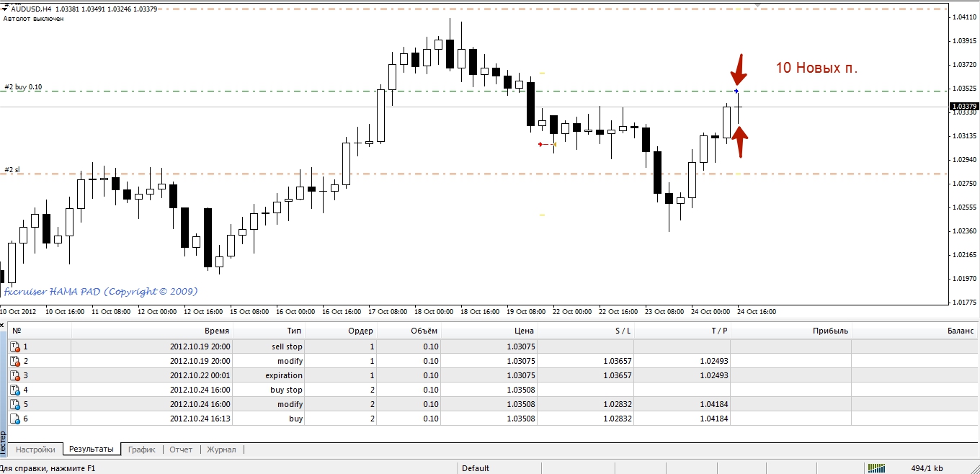Image resolution: width=980 pixels, height=474 pixels.
Task: Click the Баланс column header
Action: click(x=915, y=331)
